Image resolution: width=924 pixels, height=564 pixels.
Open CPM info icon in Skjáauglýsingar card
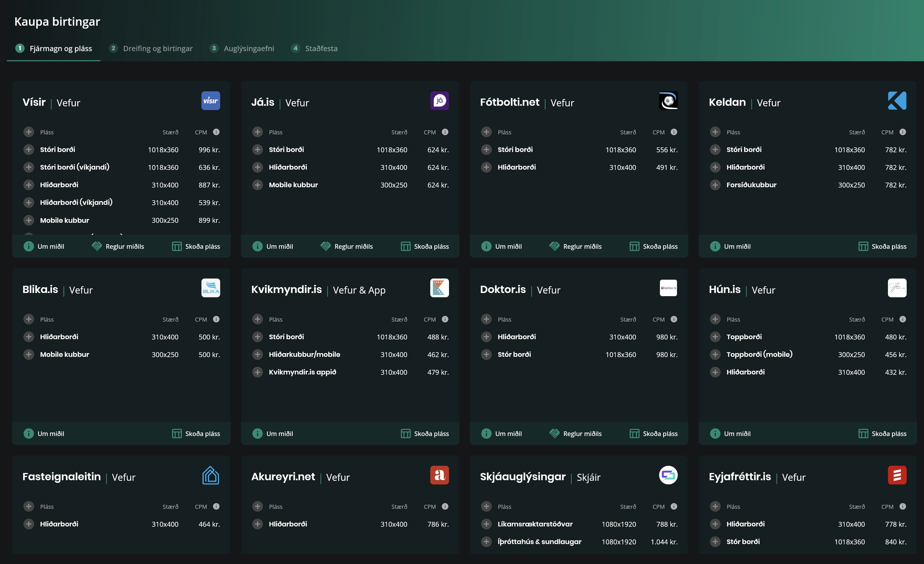pyautogui.click(x=673, y=506)
